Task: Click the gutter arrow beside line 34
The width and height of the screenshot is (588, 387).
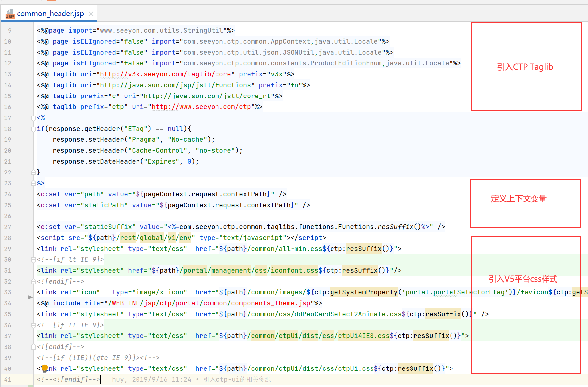Action: [x=30, y=297]
